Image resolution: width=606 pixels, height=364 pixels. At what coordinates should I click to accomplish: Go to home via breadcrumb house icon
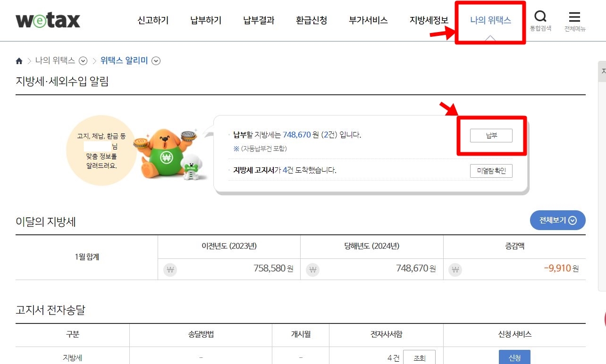19,61
